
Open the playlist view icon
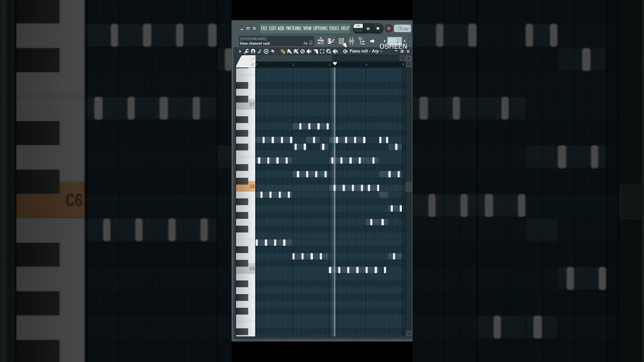click(x=320, y=41)
